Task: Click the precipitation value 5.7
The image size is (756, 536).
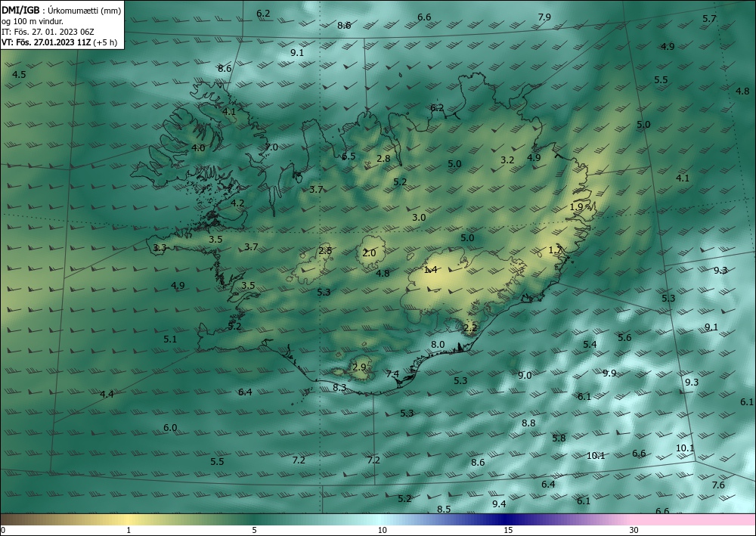Action: point(709,18)
